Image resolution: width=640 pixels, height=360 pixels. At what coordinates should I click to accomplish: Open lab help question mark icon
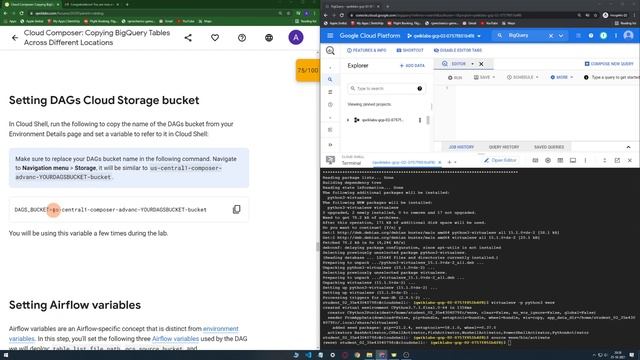[x=242, y=38]
